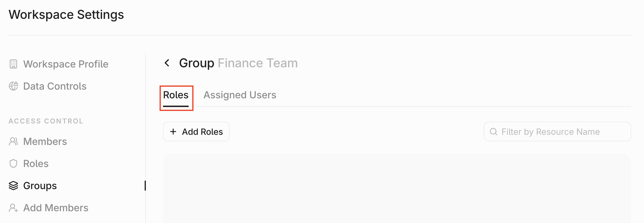Click the shield icon beside Roles

(13, 163)
